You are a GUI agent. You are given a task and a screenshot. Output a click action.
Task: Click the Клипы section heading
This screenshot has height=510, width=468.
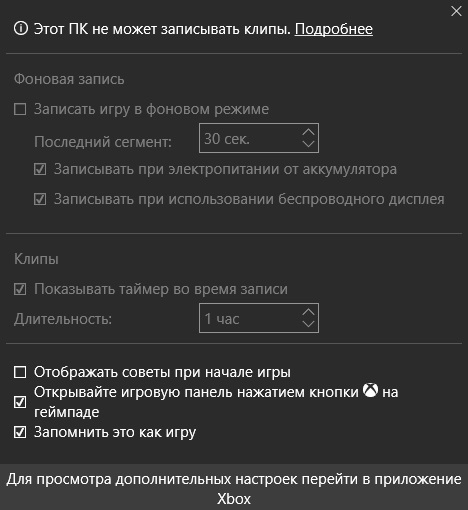[x=36, y=259]
